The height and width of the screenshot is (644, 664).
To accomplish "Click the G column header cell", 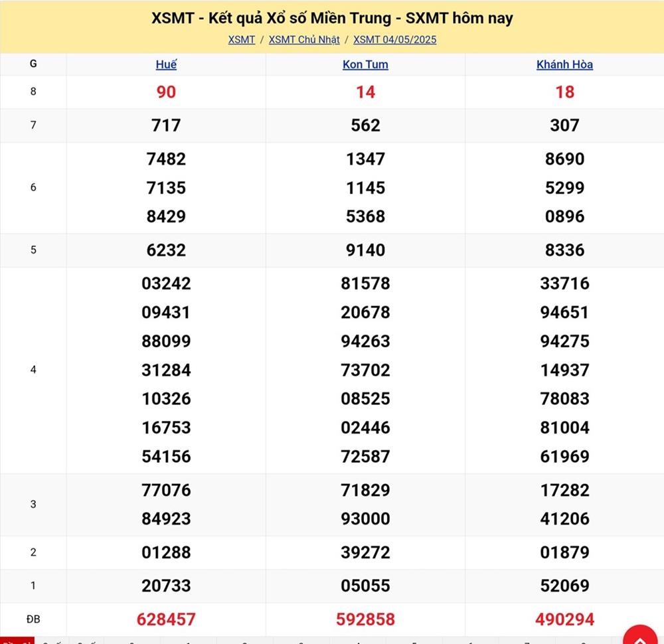I will click(x=33, y=64).
